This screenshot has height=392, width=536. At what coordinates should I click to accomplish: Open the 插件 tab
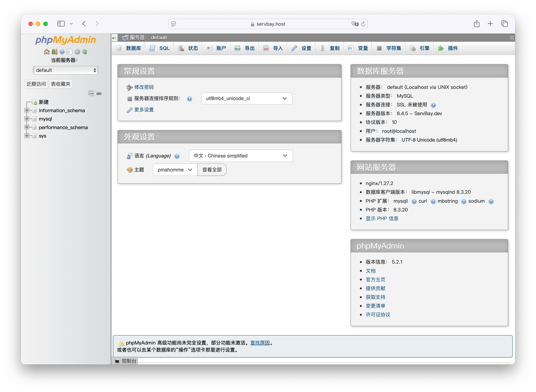pos(448,49)
